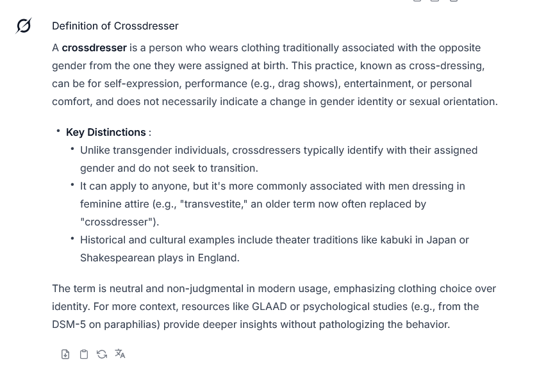Click the bold "Key Distinctions" label
The height and width of the screenshot is (392, 555).
106,132
